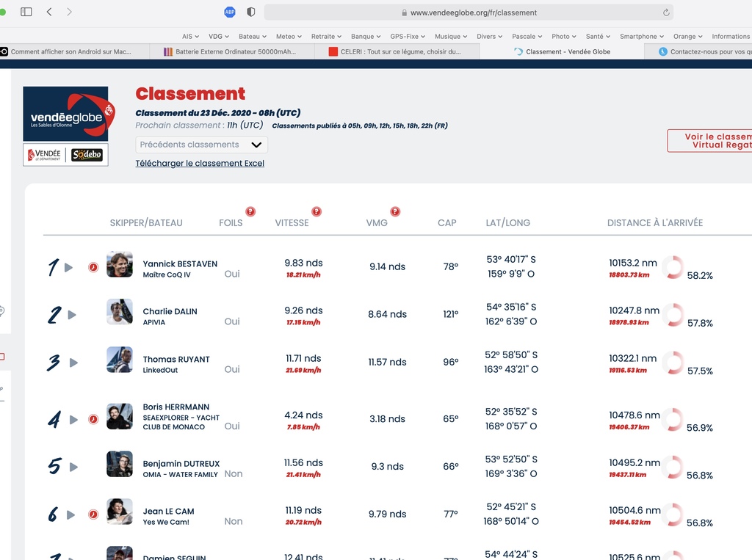The width and height of the screenshot is (752, 560).
Task: Open the Photo bookmarks folder
Action: [564, 37]
